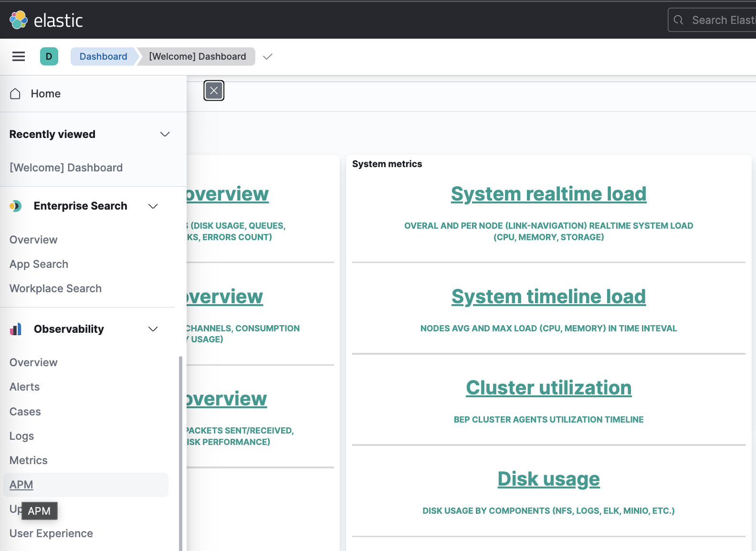The width and height of the screenshot is (756, 551).
Task: Open Home in the side navigation
Action: pos(46,94)
